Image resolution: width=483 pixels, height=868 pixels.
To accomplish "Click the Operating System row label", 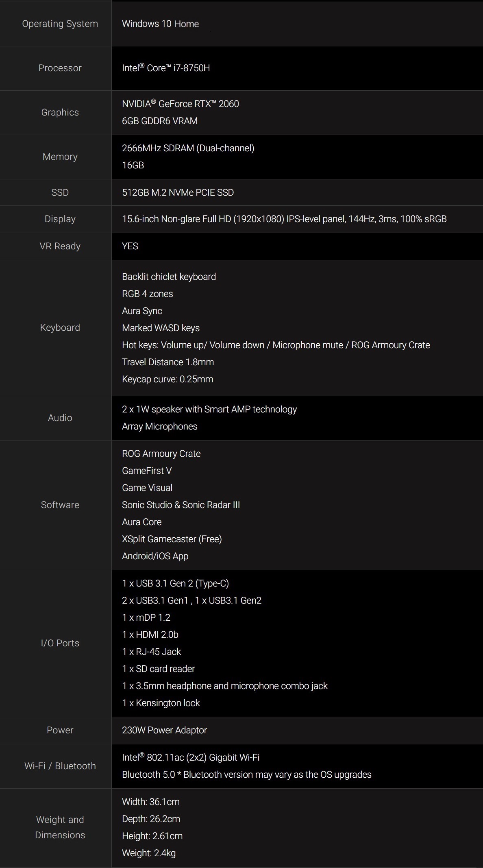I will click(60, 24).
